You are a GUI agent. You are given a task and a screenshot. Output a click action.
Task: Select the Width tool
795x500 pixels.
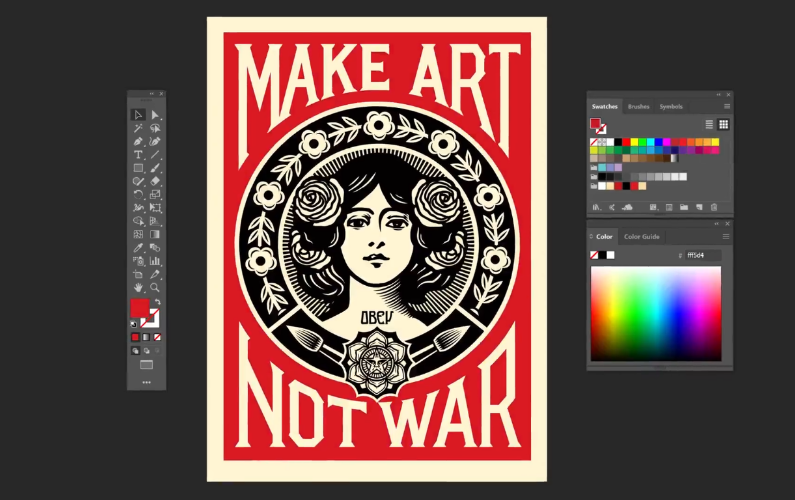pyautogui.click(x=138, y=207)
